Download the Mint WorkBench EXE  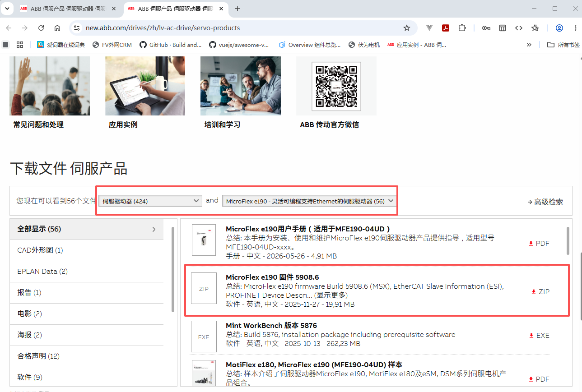point(539,336)
